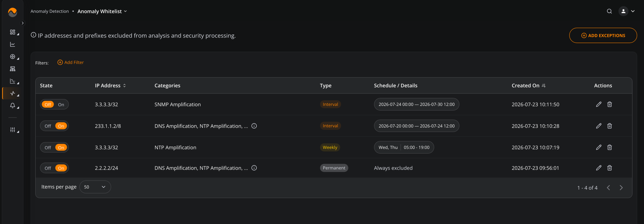Screen dimensions: 644x224
Task: Click the Interval tag on SNMP Amplification row
Action: [330, 104]
